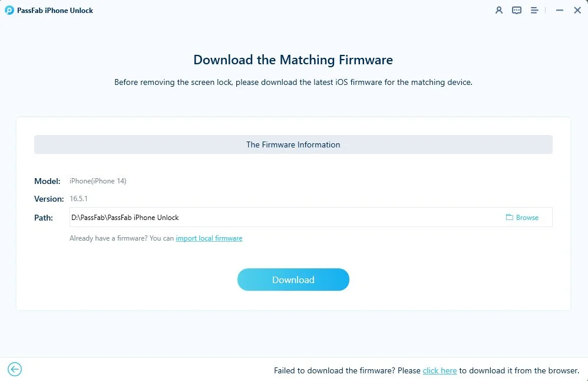The image size is (588, 381).
Task: Click the close window icon
Action: click(x=577, y=10)
